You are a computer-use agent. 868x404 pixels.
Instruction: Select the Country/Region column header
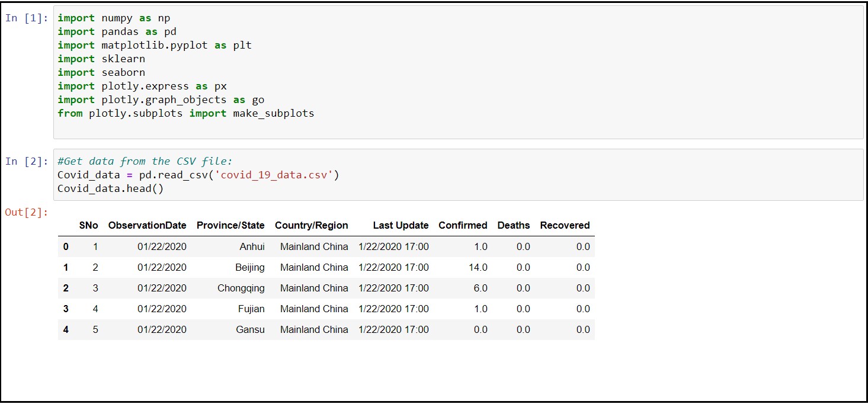[312, 225]
